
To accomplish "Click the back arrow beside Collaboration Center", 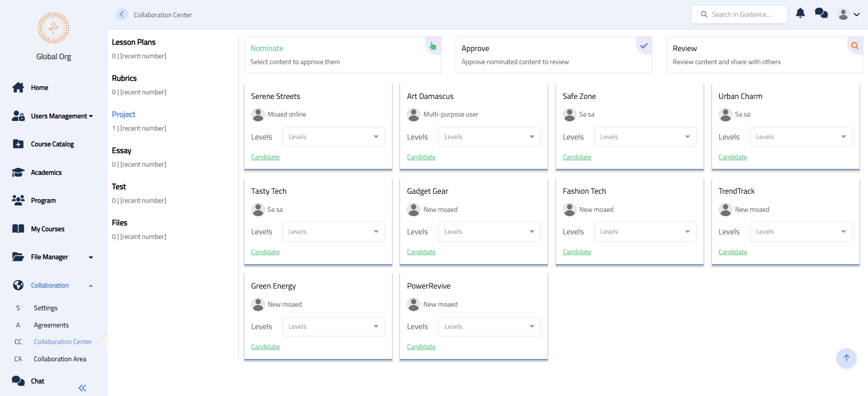I will tap(122, 14).
